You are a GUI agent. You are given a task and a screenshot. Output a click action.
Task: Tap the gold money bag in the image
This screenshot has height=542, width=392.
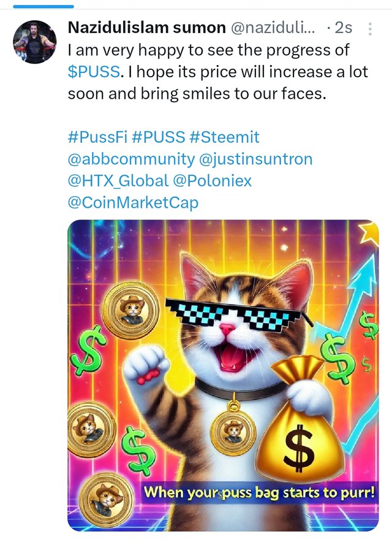pos(306,430)
